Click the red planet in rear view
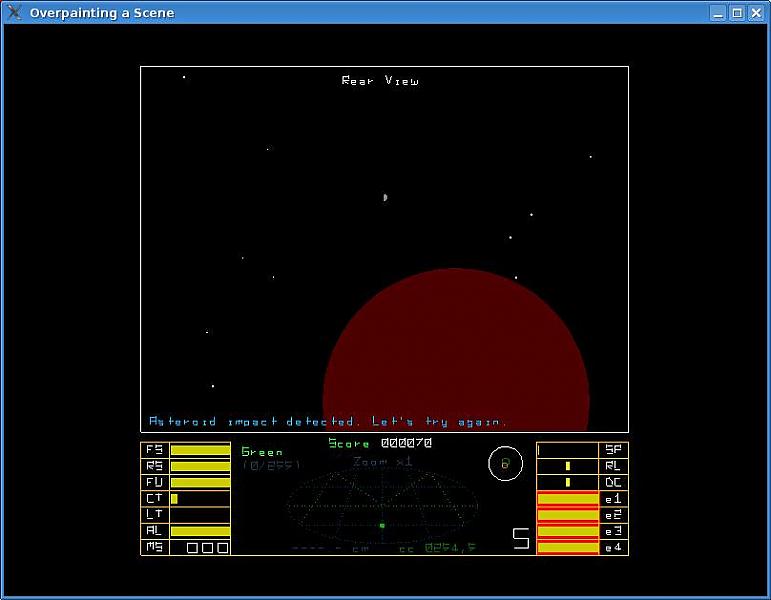 pos(456,352)
